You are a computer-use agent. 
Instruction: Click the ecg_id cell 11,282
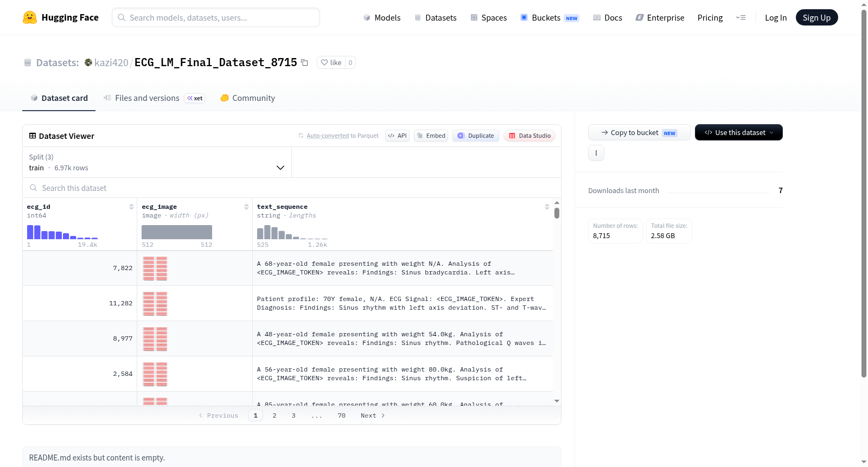pos(80,303)
